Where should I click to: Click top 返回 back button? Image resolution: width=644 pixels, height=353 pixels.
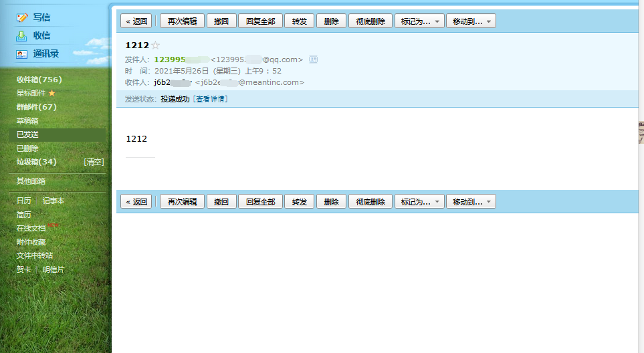pyautogui.click(x=136, y=21)
